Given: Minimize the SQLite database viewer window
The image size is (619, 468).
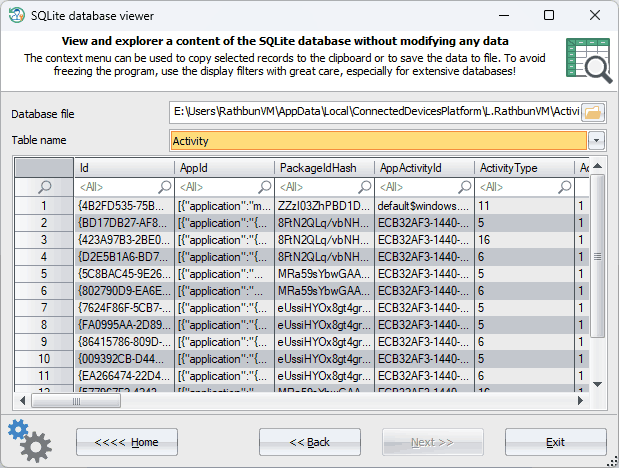Looking at the screenshot, I should (x=504, y=15).
